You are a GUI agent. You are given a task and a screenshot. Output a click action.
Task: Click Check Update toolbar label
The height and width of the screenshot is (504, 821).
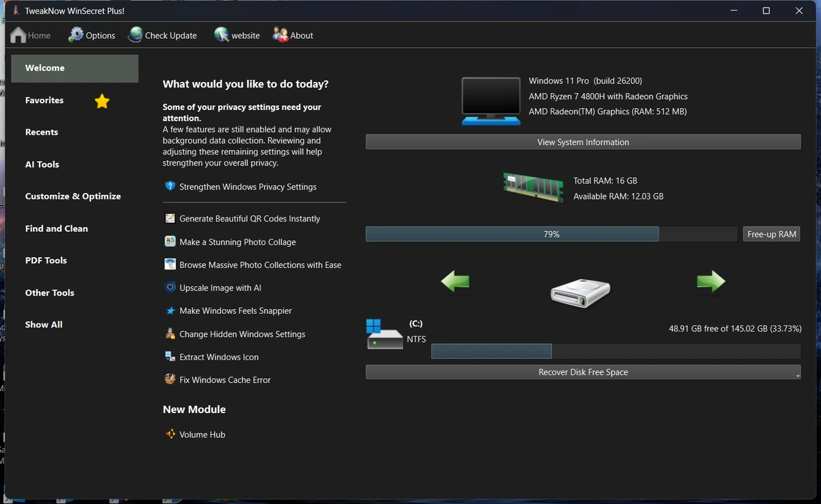click(x=171, y=36)
